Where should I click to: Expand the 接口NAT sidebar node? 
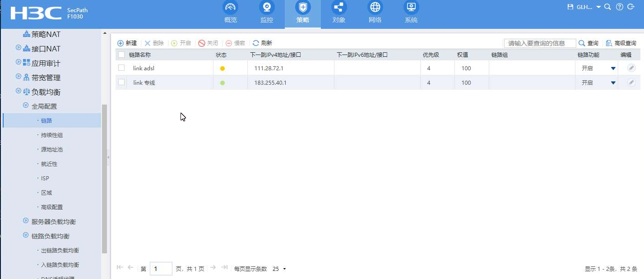click(x=19, y=47)
